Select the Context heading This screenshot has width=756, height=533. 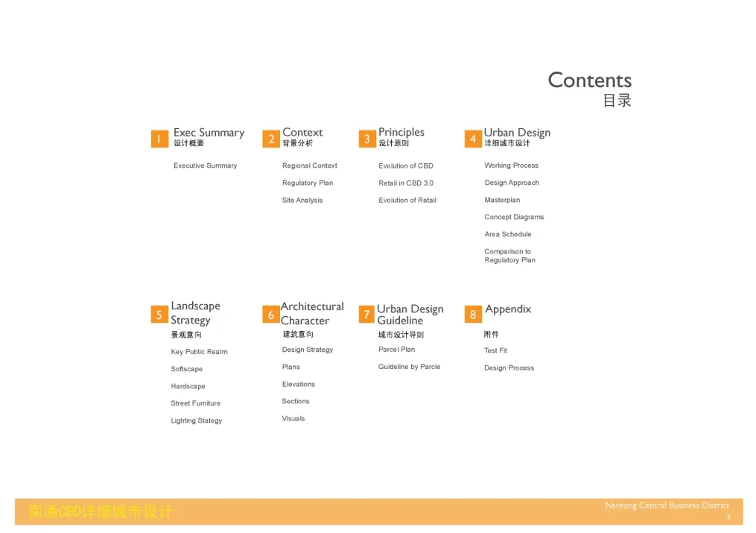click(302, 132)
